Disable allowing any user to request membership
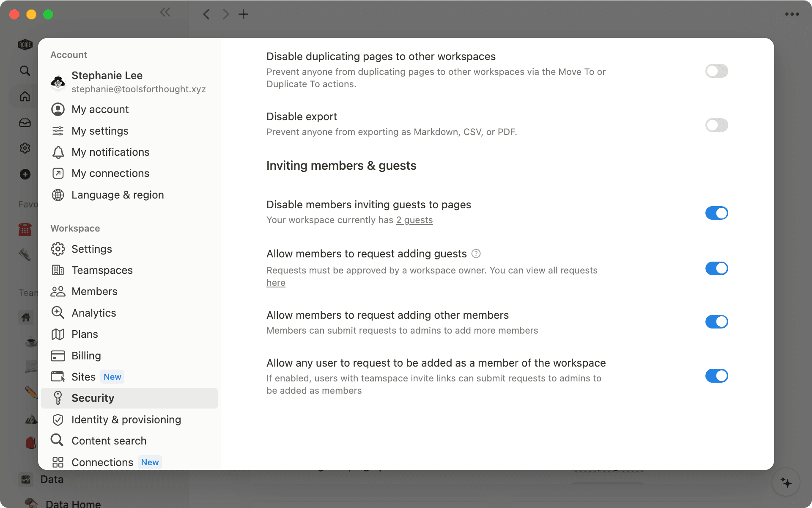This screenshot has width=812, height=508. (716, 375)
